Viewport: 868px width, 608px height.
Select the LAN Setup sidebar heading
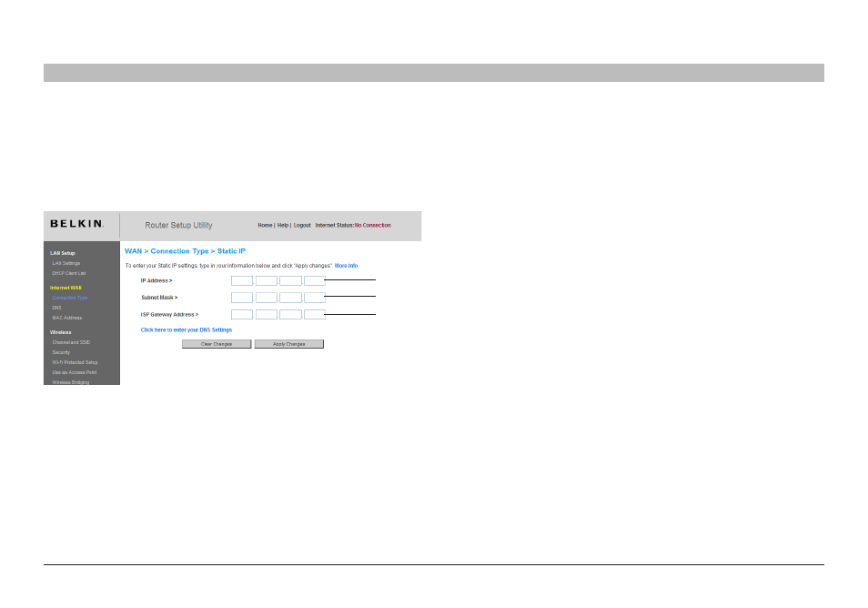(63, 253)
